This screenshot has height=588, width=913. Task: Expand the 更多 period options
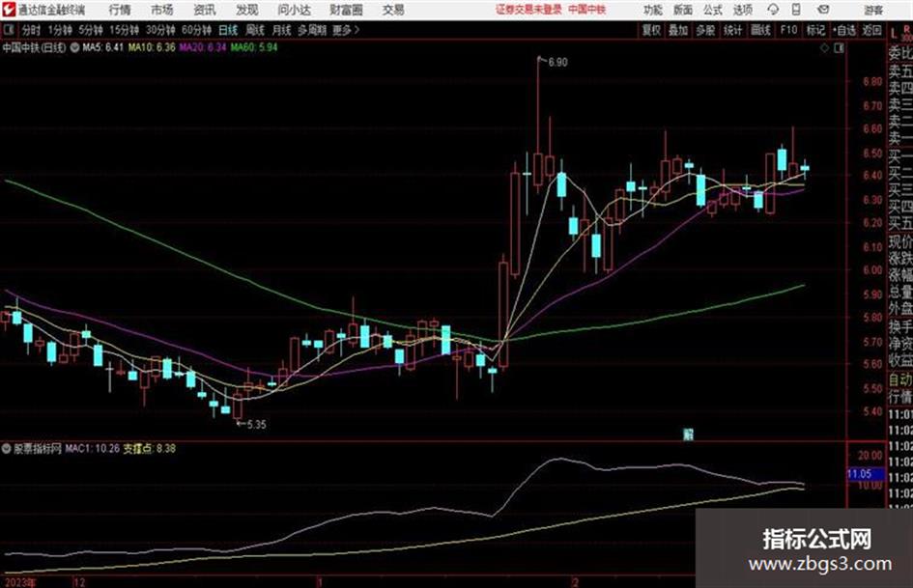coord(346,30)
